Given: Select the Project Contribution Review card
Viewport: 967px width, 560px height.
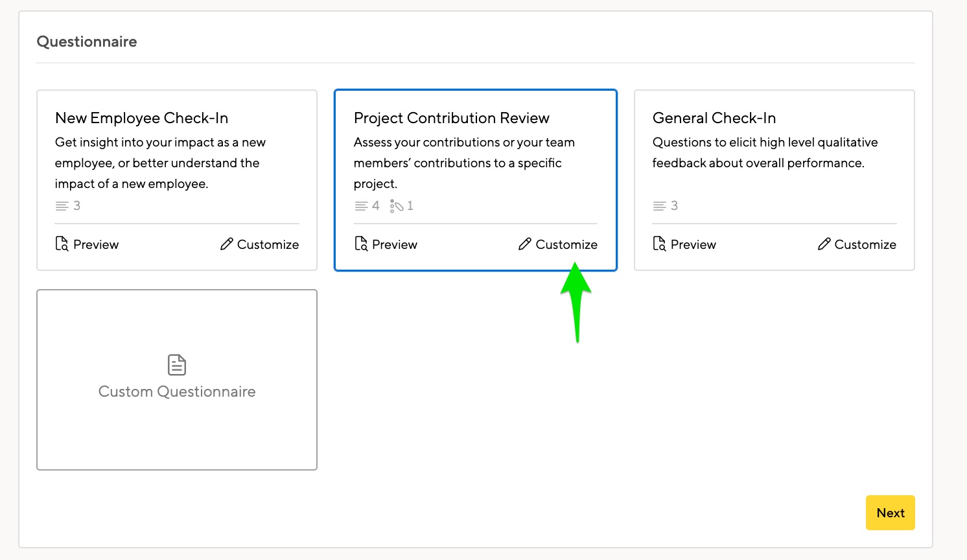Looking at the screenshot, I should pyautogui.click(x=475, y=156).
